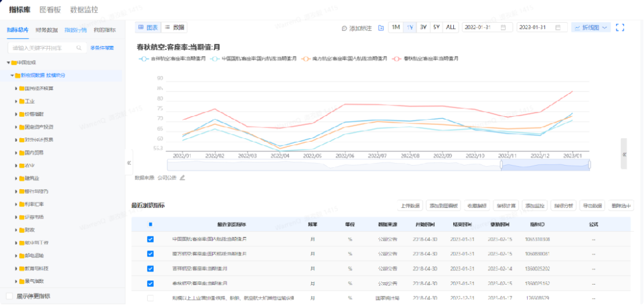Click the save-to-folder icon beside 添加标注

(x=380, y=28)
